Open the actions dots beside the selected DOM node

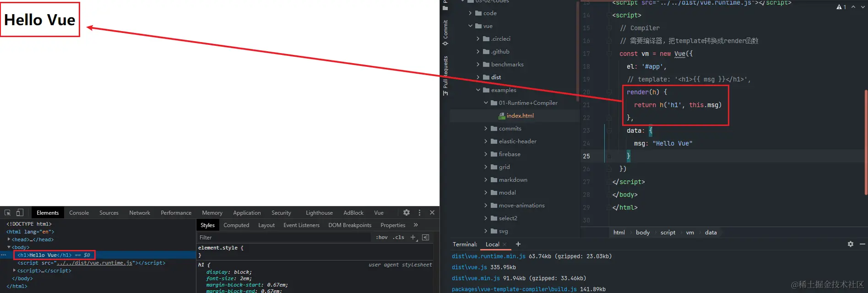pos(4,255)
